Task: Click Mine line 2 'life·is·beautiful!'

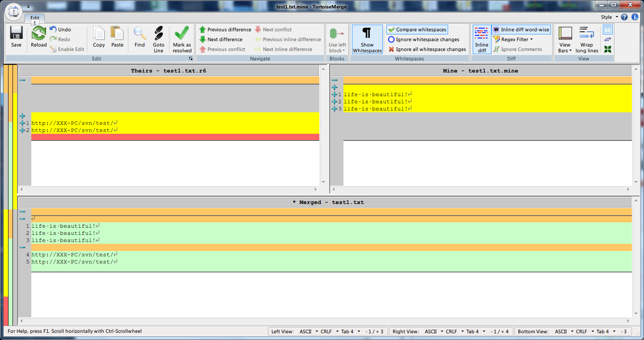Action: (378, 102)
